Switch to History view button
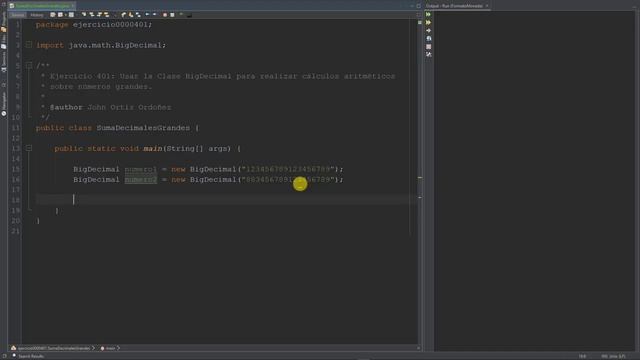The image size is (640, 360). pos(37,15)
